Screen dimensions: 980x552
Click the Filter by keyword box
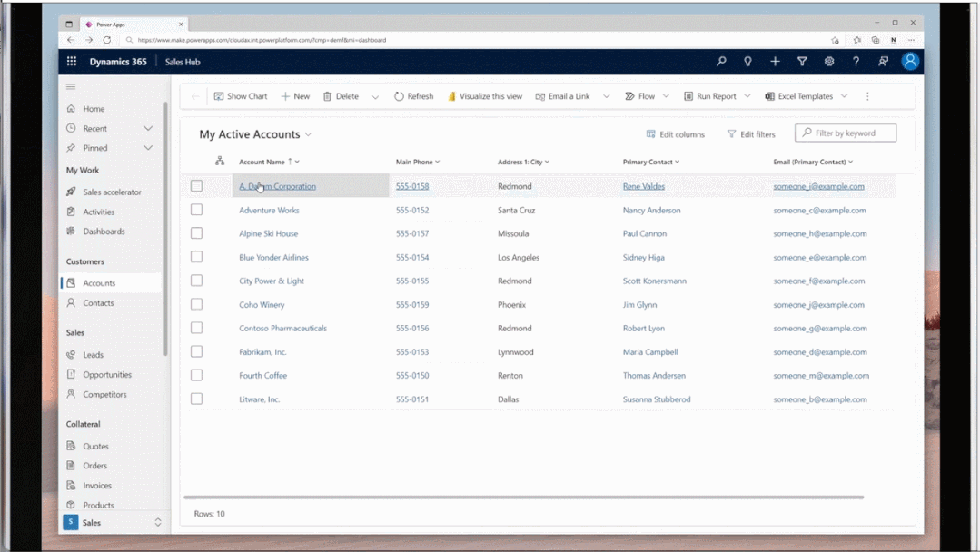[846, 133]
